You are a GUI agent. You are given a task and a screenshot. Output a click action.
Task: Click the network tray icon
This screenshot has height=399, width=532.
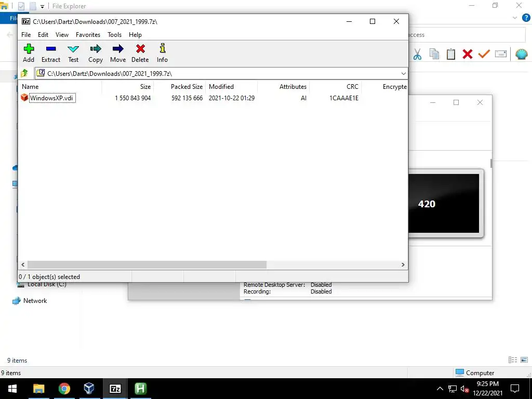(453, 389)
